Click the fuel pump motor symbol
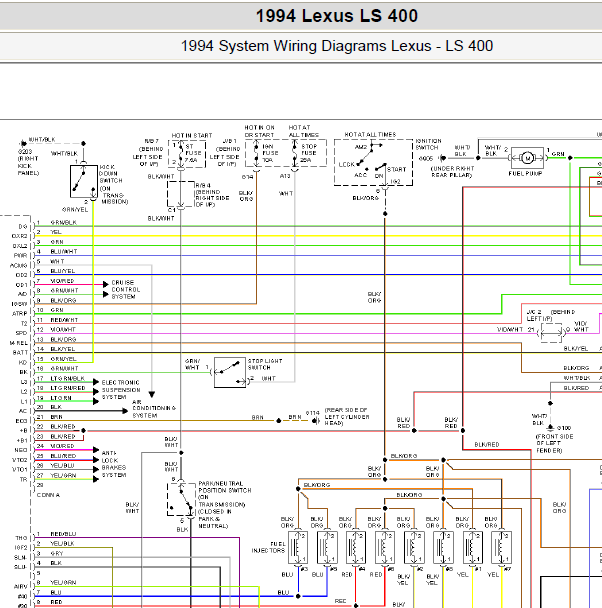602x608 pixels. pos(527,158)
